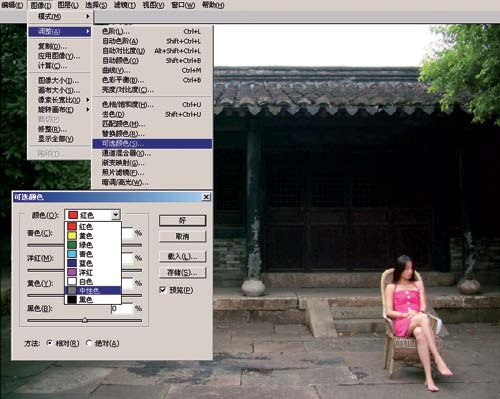Focus the 黑色(B) percentage input field

tap(122, 309)
